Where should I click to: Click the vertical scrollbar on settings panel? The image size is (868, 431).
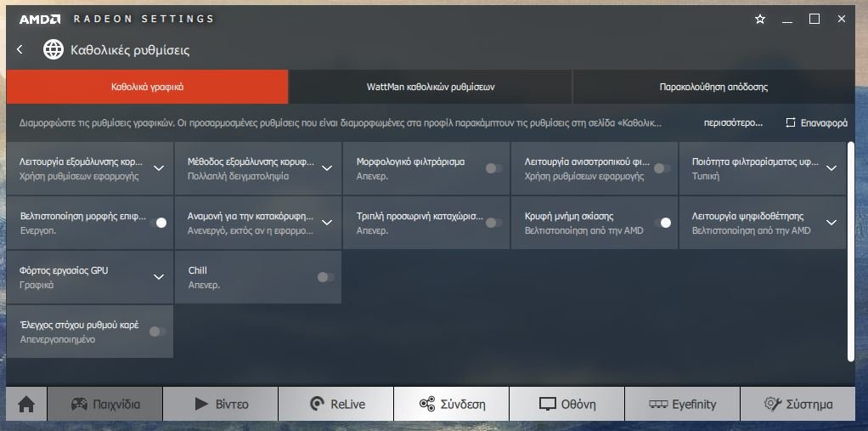(851, 252)
